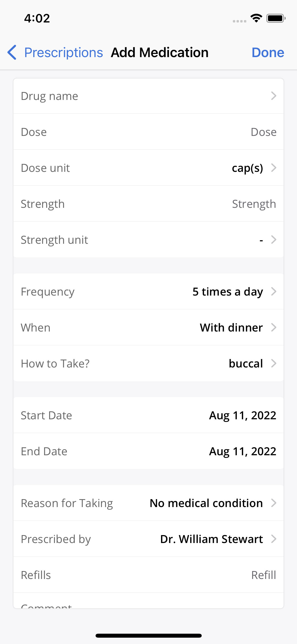Tap the Wi-Fi status icon

click(256, 18)
